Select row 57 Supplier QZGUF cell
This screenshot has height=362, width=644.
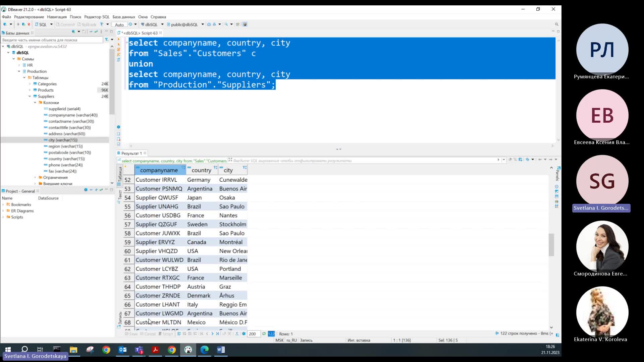(x=160, y=224)
